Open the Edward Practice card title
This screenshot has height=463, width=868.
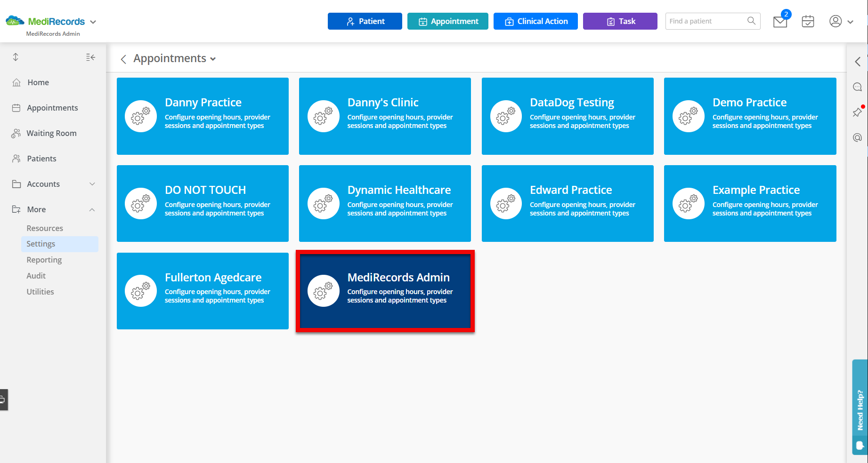pos(571,190)
